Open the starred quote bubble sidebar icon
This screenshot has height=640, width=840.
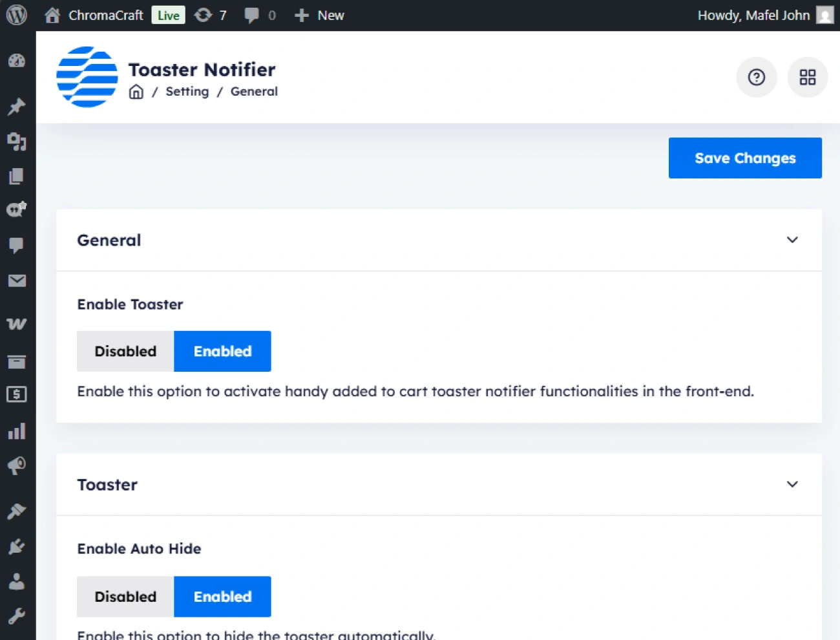[17, 209]
